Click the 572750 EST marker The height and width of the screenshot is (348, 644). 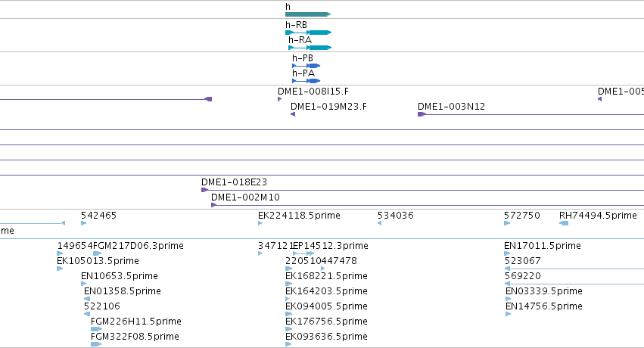[x=507, y=223]
